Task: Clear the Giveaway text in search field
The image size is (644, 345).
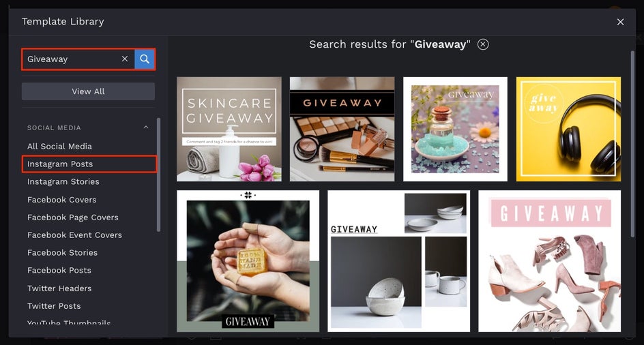Action: pyautogui.click(x=125, y=59)
